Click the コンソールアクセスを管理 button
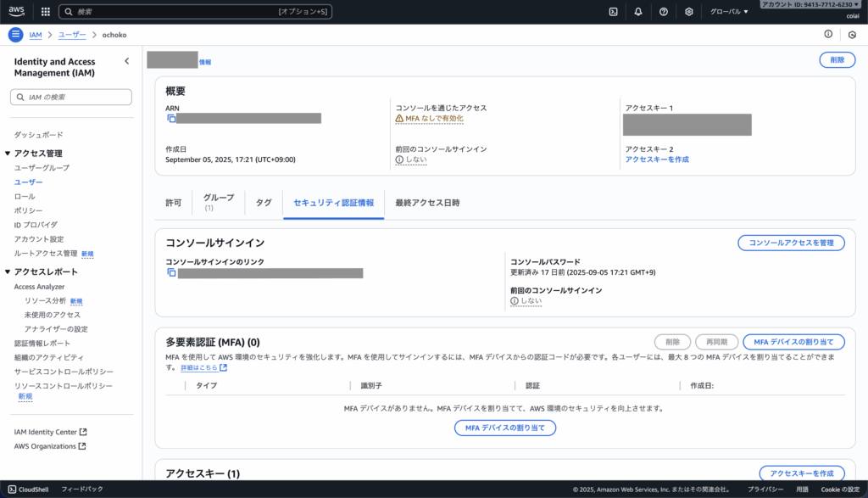 [x=791, y=243]
